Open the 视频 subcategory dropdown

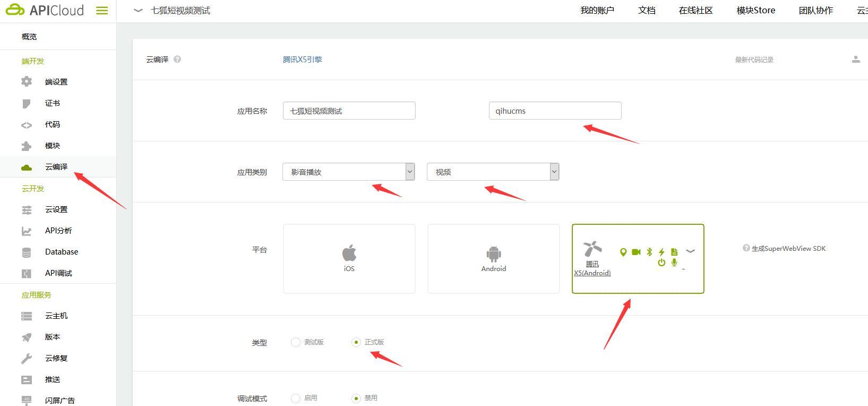pos(493,172)
